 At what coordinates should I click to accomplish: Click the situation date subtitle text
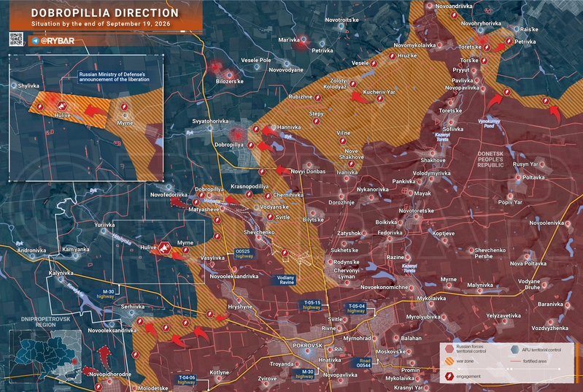coord(101,24)
